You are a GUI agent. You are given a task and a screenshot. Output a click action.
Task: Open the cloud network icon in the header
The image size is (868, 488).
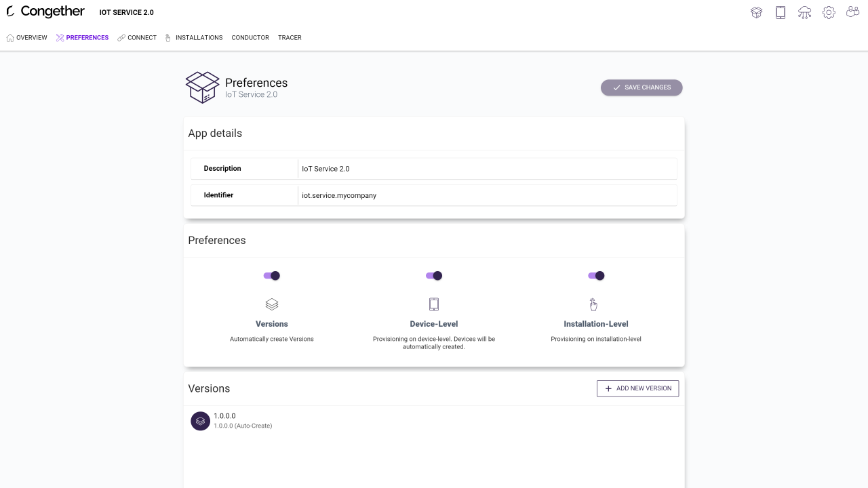pos(804,12)
